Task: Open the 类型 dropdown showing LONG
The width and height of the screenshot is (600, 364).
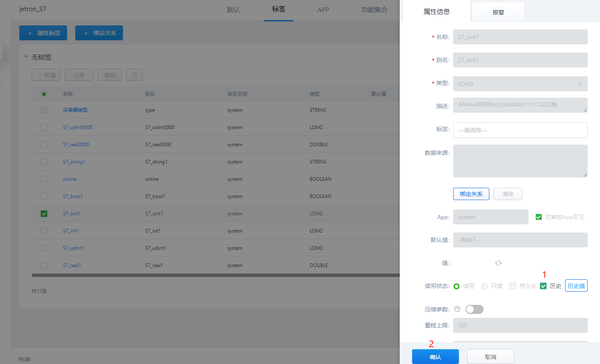Action: click(x=520, y=84)
